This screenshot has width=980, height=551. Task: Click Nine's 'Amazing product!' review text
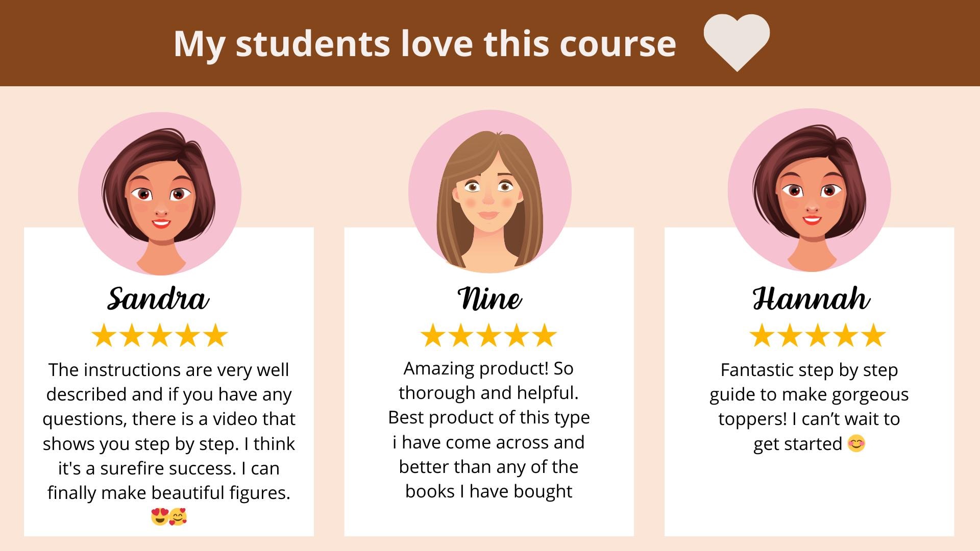point(489,430)
